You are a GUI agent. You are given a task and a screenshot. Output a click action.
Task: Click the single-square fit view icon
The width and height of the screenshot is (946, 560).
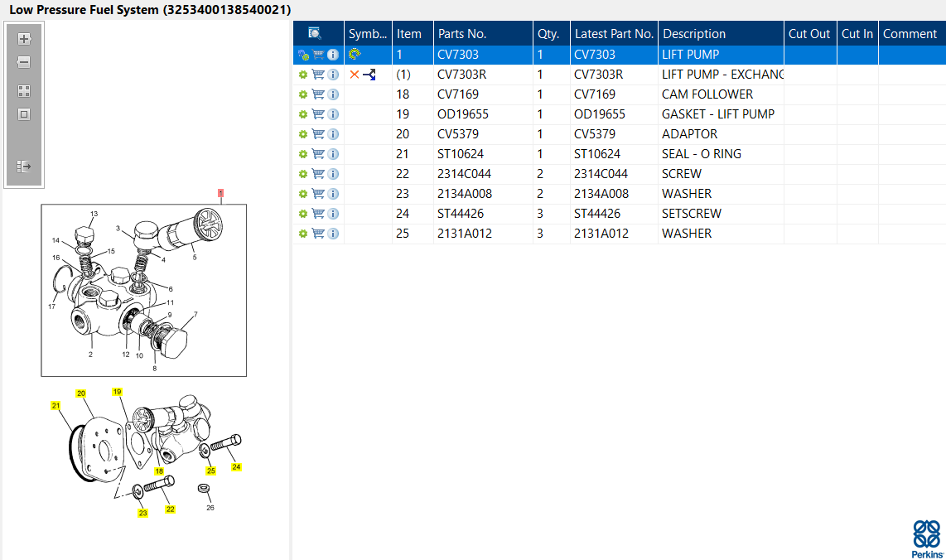tap(24, 114)
